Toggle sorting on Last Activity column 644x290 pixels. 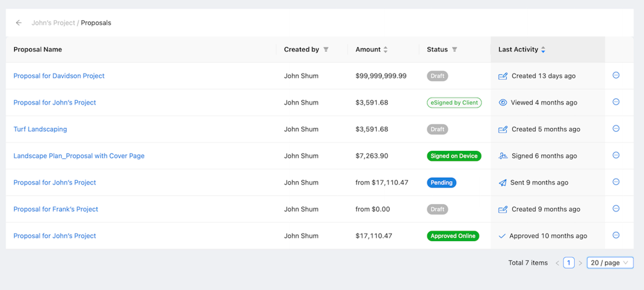point(543,49)
